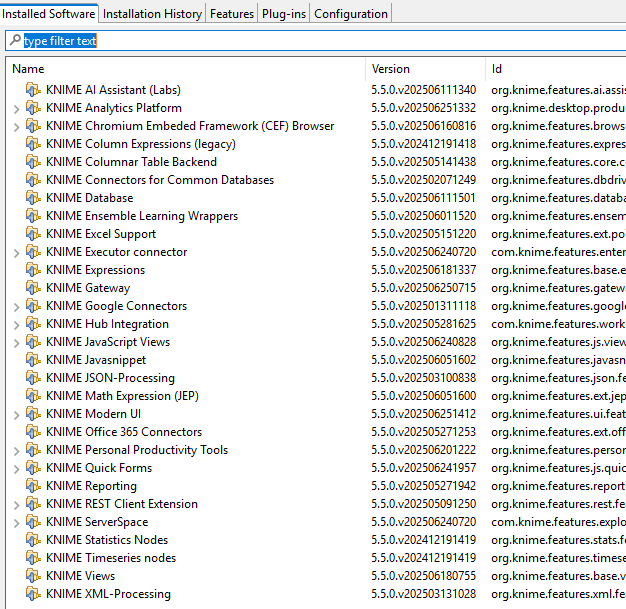Screen dimensions: 626x609
Task: Click version 5.5.0.v202506251332
Action: 424,107
